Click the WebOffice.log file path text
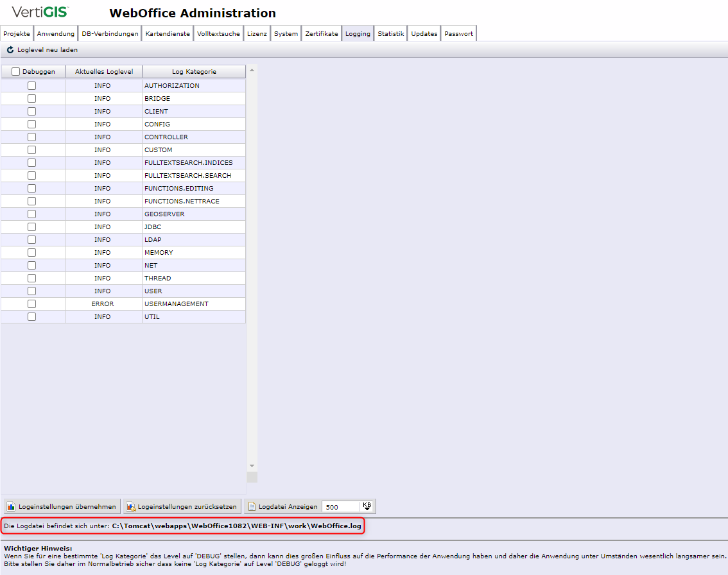This screenshot has height=575, width=728. coord(236,526)
